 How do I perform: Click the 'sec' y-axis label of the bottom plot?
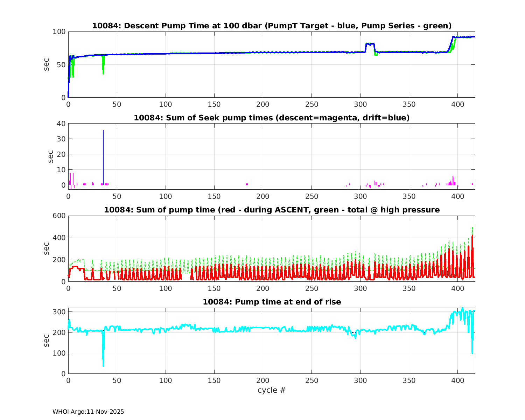pyautogui.click(x=47, y=341)
